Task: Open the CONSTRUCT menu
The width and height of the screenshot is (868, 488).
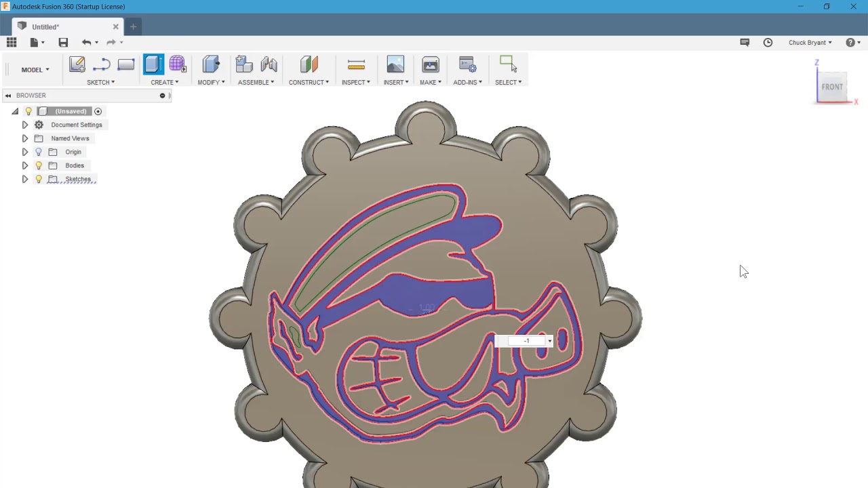Action: click(309, 82)
